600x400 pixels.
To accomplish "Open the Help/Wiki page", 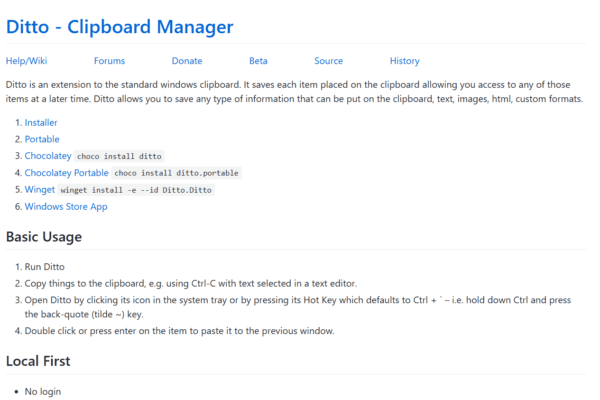I will click(x=26, y=61).
